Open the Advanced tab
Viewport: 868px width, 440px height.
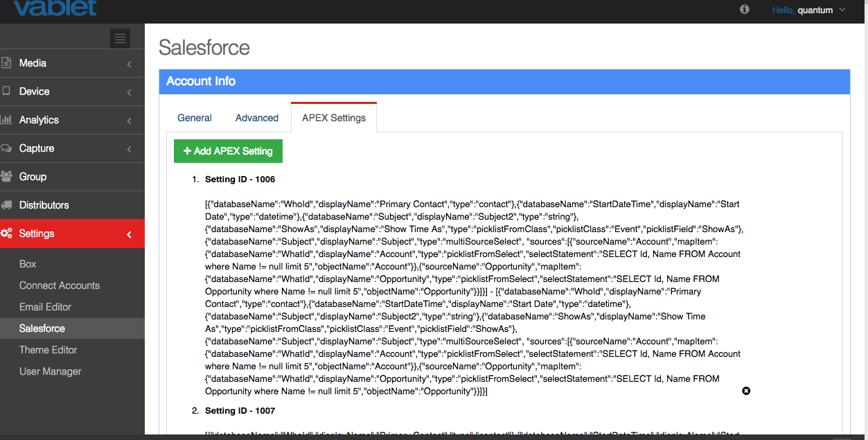click(256, 118)
